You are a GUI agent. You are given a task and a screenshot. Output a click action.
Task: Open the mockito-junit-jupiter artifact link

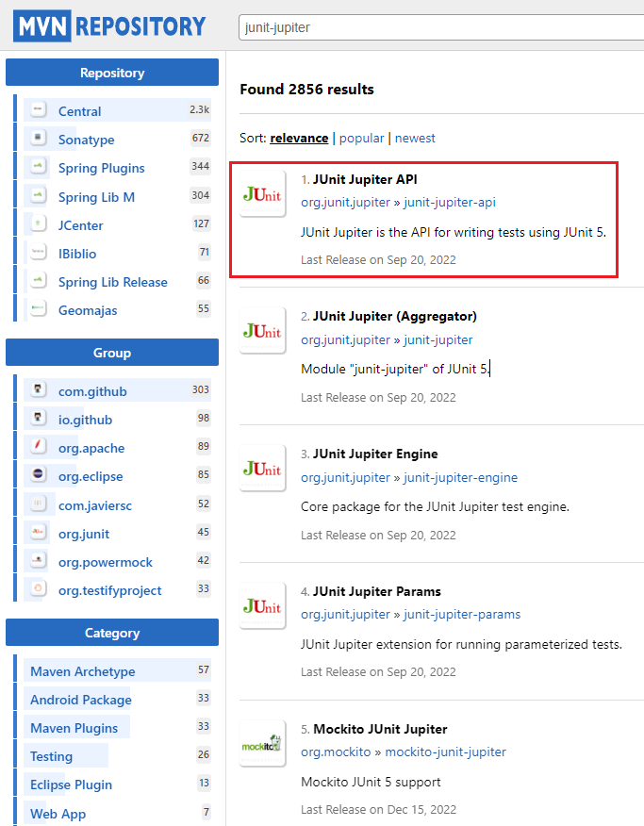445,752
